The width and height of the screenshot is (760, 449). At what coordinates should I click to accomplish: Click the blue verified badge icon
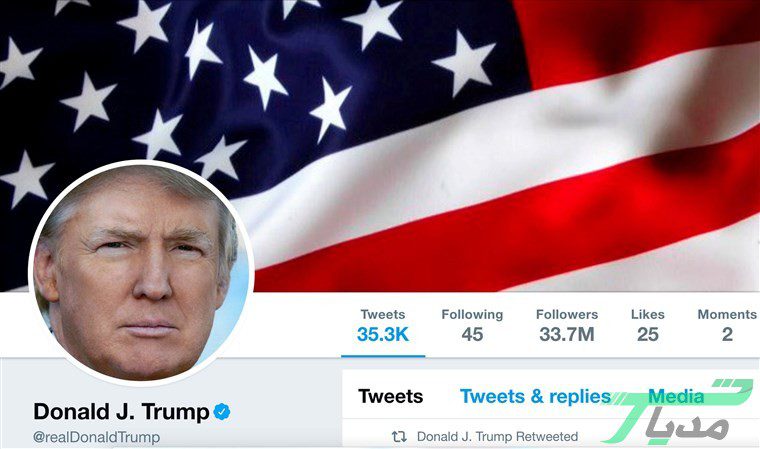pyautogui.click(x=222, y=411)
